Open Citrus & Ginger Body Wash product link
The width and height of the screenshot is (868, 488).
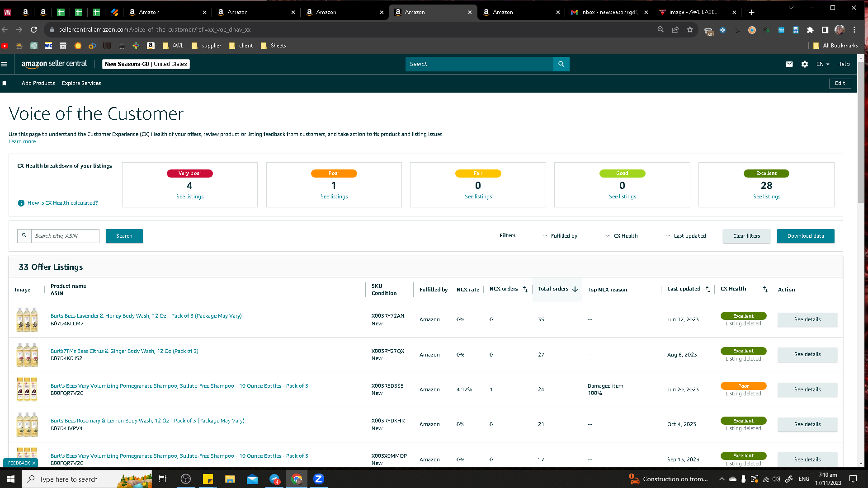point(124,351)
